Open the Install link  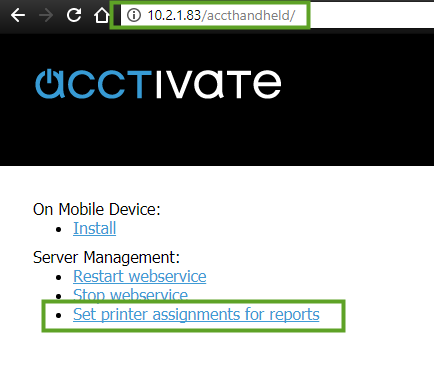(95, 228)
